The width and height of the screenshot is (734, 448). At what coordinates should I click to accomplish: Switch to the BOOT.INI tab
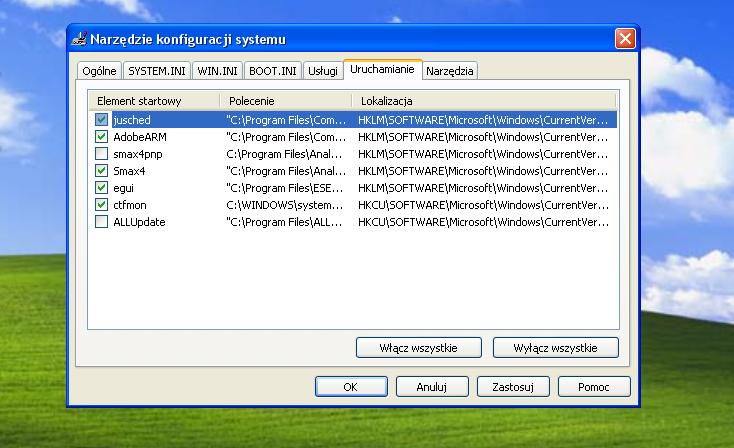(x=272, y=71)
